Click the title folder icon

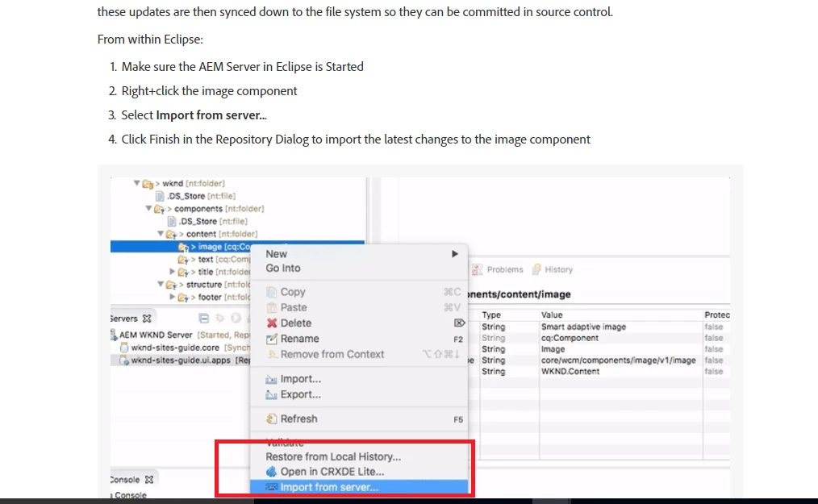click(182, 272)
